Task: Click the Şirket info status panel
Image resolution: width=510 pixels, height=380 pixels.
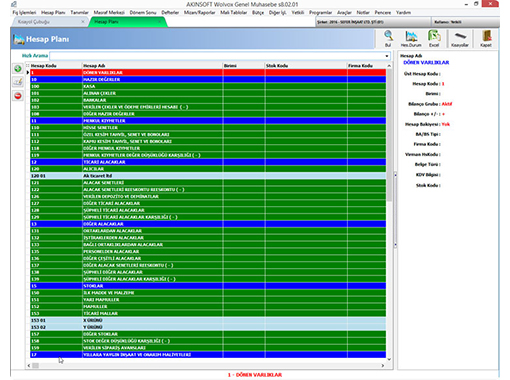Action: (x=373, y=22)
